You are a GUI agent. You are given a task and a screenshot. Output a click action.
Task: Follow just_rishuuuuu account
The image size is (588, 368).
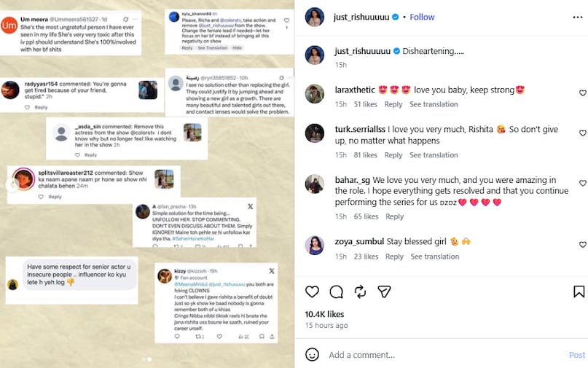click(422, 17)
